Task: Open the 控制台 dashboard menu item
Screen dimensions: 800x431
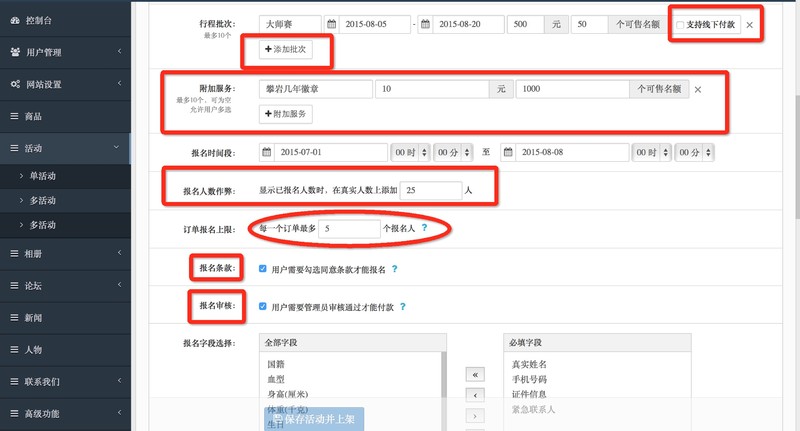Action: coord(65,20)
